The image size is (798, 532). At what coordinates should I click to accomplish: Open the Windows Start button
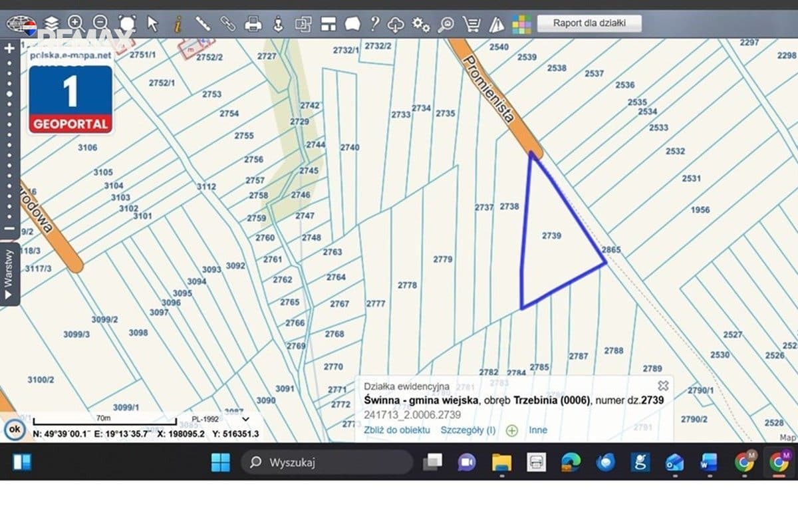coord(220,462)
